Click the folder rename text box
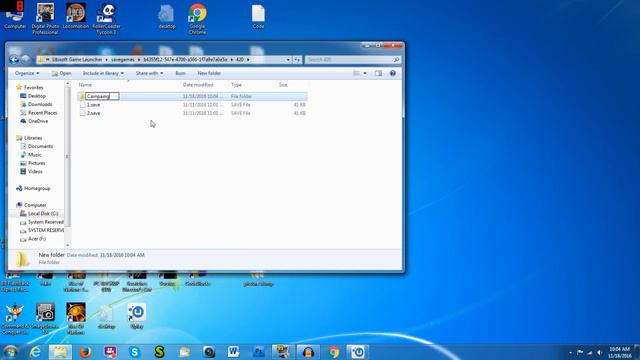Viewport: 640px width, 360px height. (x=102, y=96)
